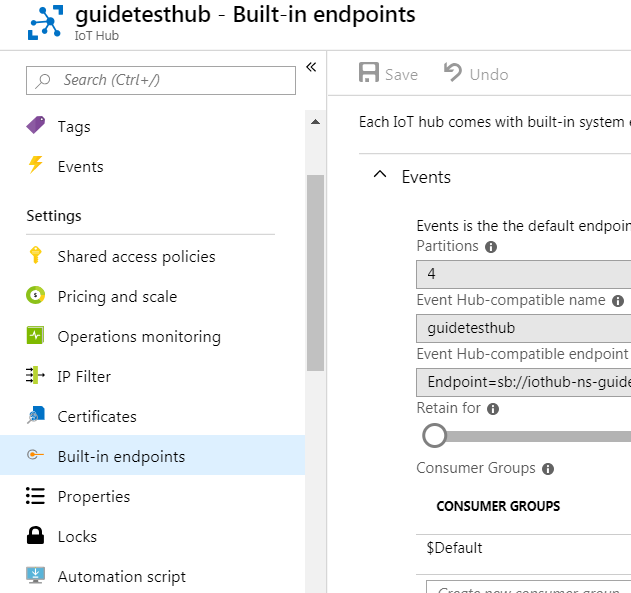
Task: Collapse the sidebar with double chevron
Action: (x=311, y=67)
